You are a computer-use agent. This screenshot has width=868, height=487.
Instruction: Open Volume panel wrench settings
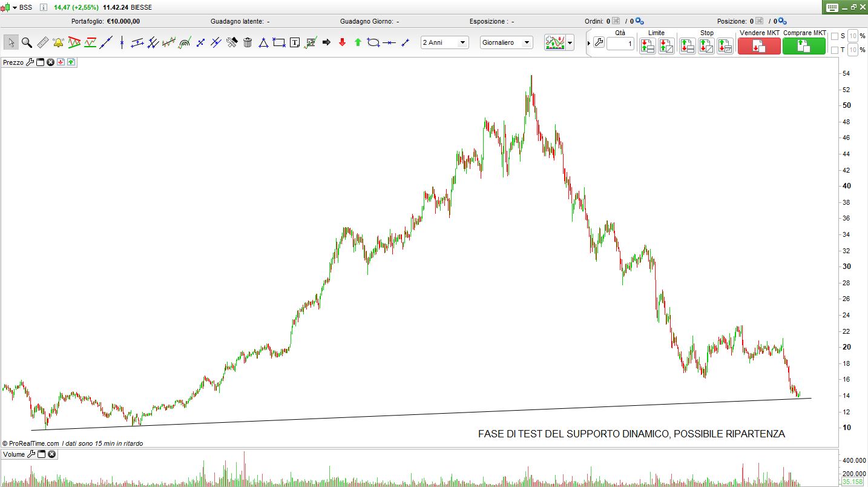point(31,454)
